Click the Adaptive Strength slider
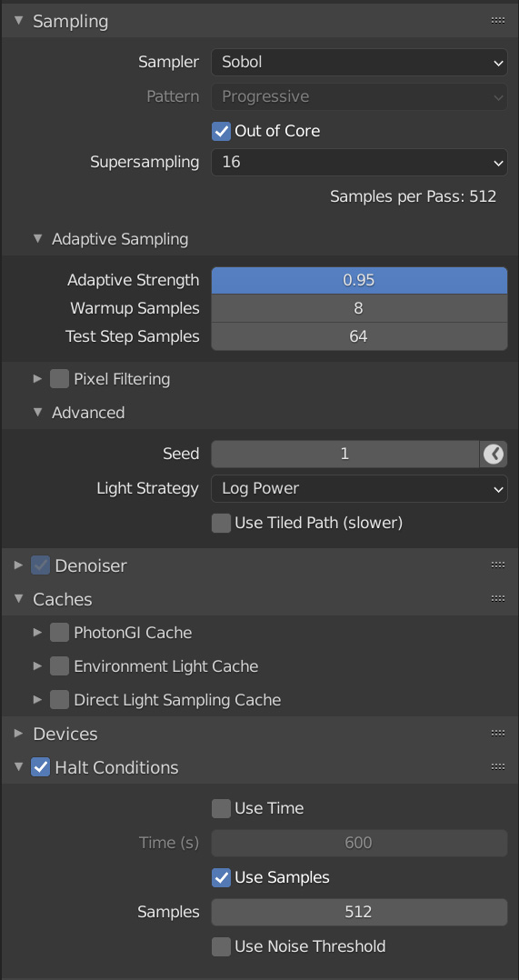 [359, 281]
